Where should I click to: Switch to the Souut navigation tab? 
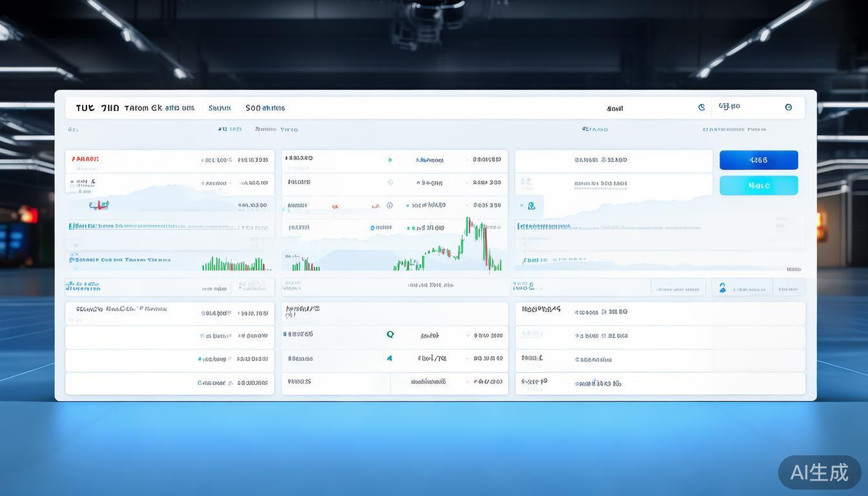tap(220, 108)
